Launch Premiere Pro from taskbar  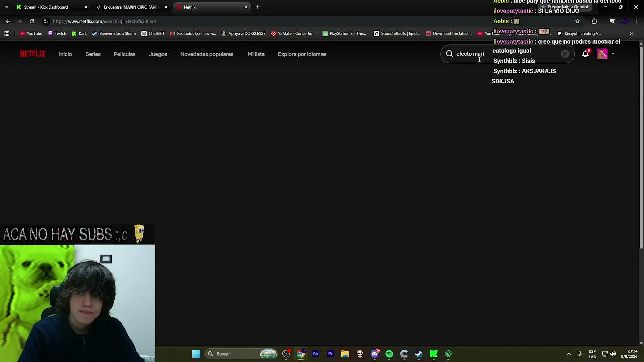(x=330, y=354)
